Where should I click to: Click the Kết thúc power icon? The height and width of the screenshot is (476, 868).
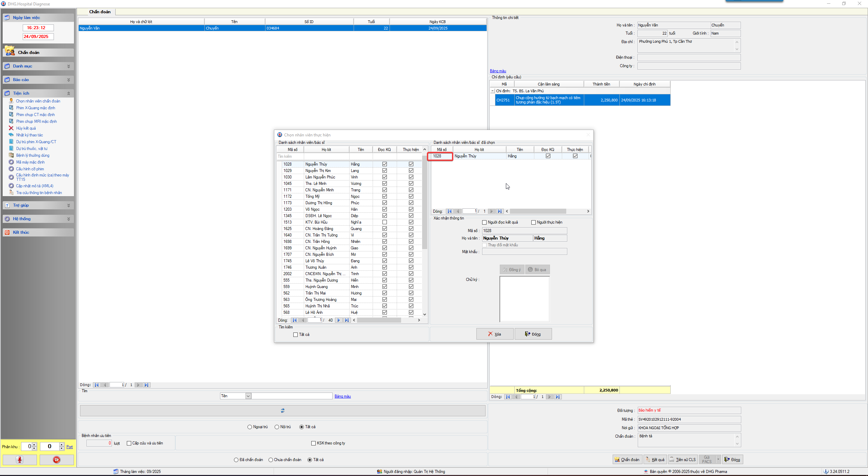point(7,232)
